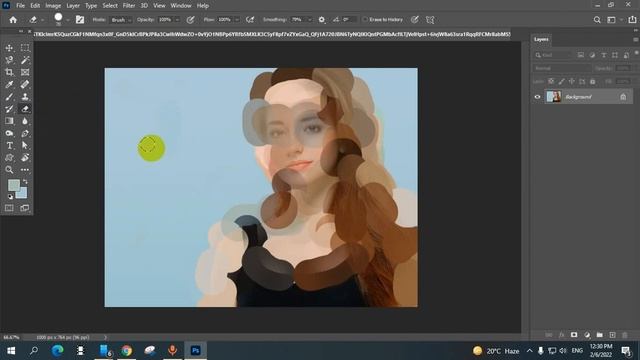Open the brush settings panel icon
This screenshot has width=640, height=360.
point(80,20)
